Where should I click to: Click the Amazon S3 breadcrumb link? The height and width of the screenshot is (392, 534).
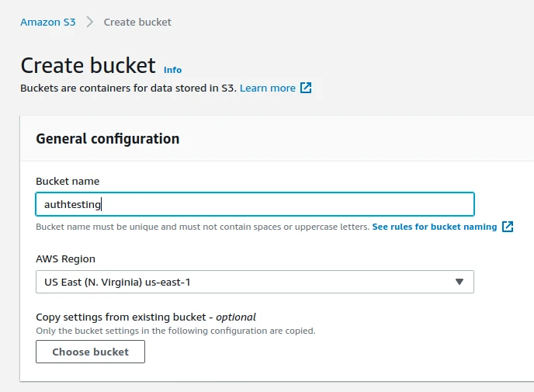[48, 22]
